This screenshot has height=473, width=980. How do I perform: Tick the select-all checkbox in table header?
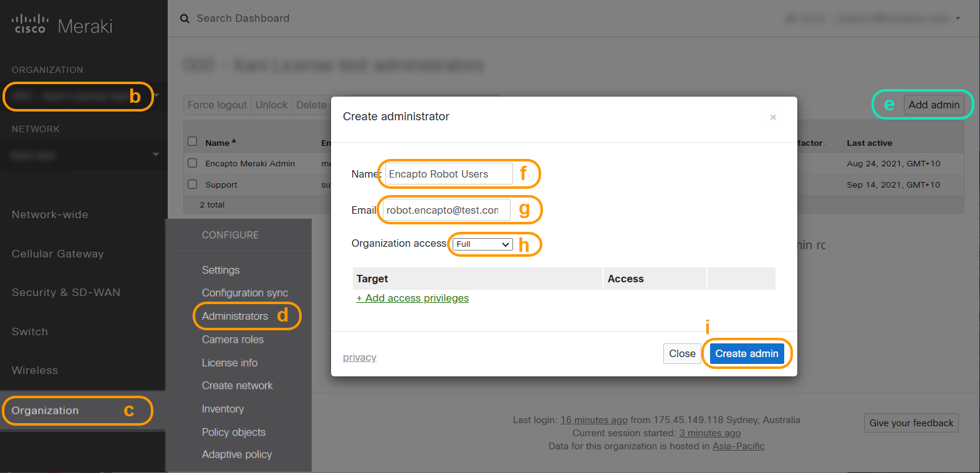pyautogui.click(x=193, y=141)
